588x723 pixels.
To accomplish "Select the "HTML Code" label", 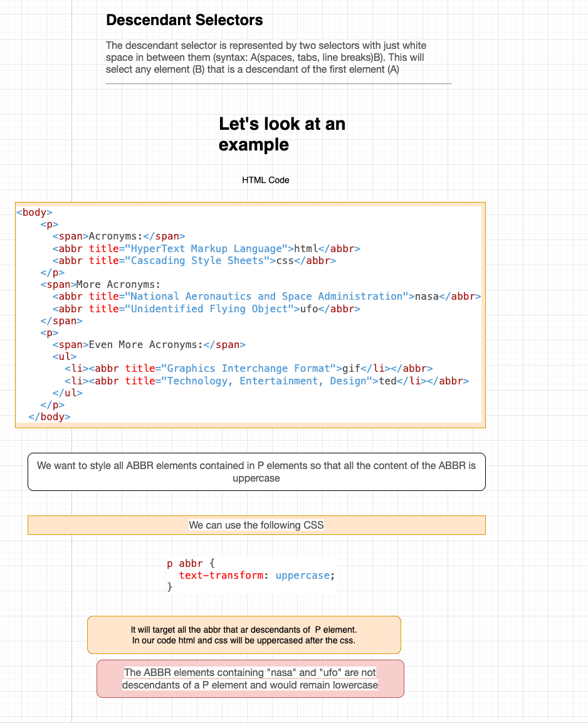I will (266, 180).
